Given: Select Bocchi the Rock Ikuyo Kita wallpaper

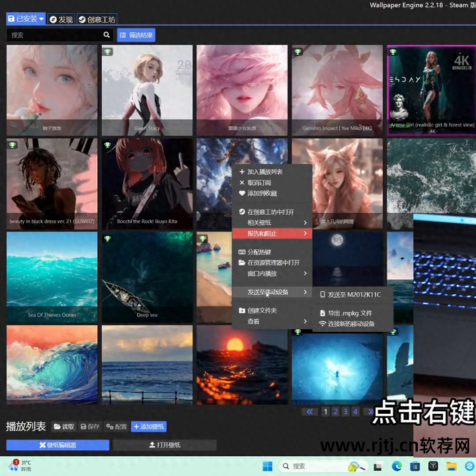Looking at the screenshot, I should coord(147,184).
